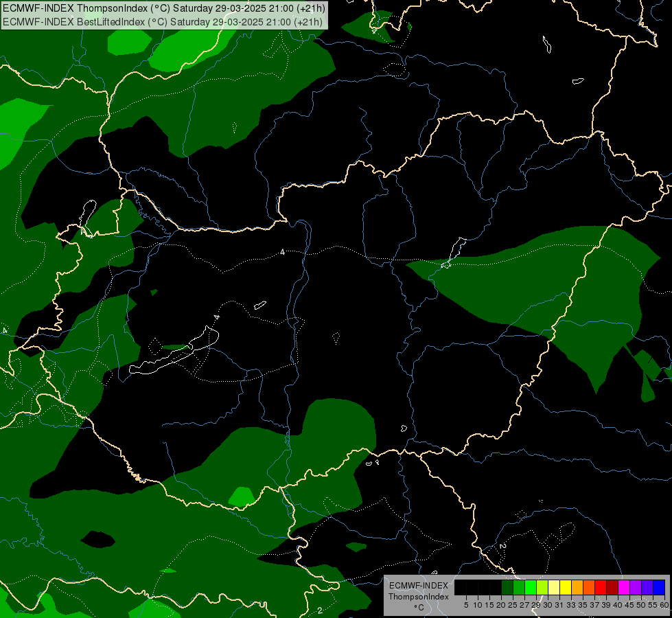Click the legend tick value 60
Screen dimensions: 672x618
tap(664, 605)
